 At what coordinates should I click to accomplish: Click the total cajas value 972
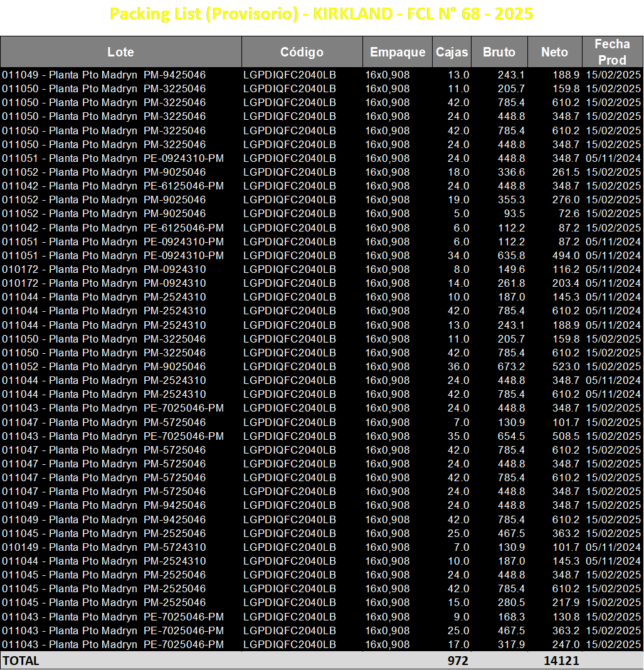(458, 661)
